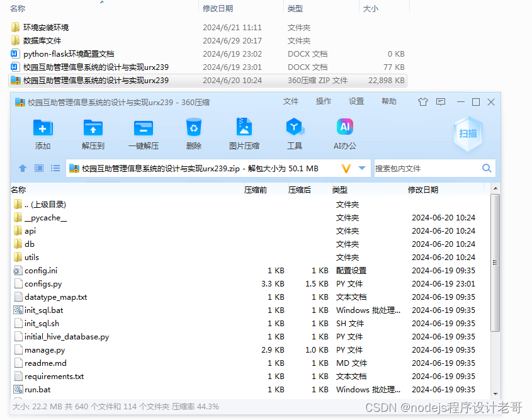Open the 设置 (Settings) menu
Image resolution: width=532 pixels, height=420 pixels.
356,101
